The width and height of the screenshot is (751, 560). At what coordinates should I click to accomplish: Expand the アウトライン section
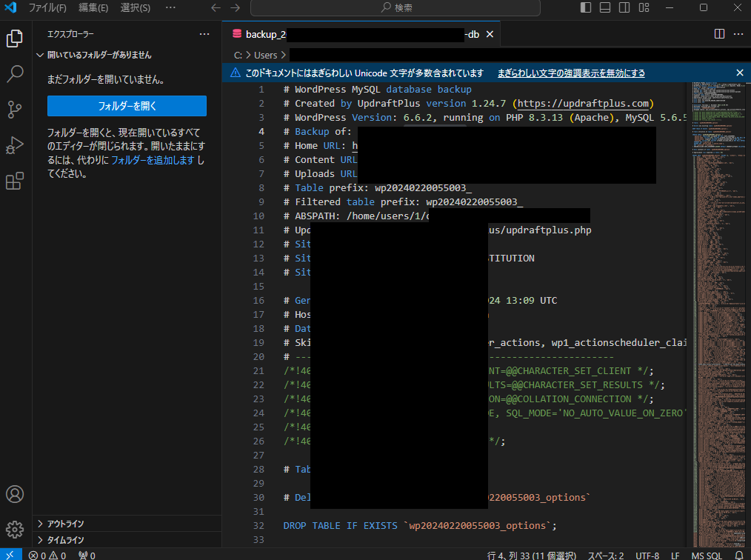pos(65,524)
